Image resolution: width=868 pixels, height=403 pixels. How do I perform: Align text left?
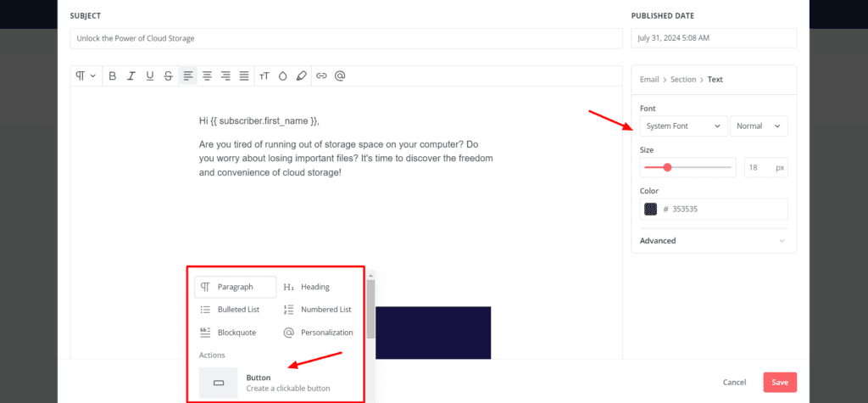coord(188,76)
